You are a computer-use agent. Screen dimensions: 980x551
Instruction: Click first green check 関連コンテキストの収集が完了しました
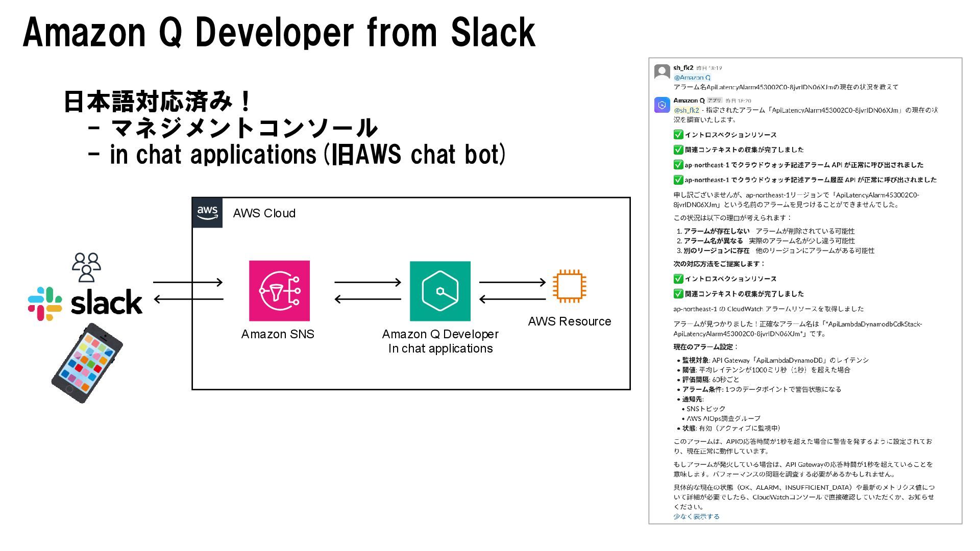(678, 149)
